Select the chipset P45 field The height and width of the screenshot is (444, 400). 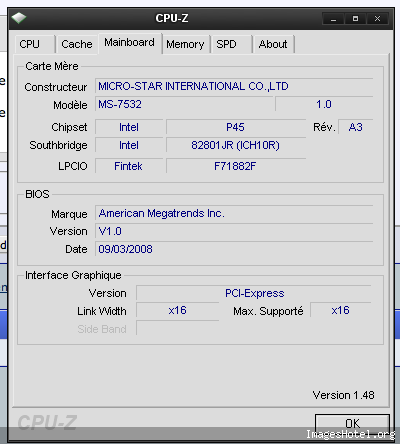tap(236, 127)
